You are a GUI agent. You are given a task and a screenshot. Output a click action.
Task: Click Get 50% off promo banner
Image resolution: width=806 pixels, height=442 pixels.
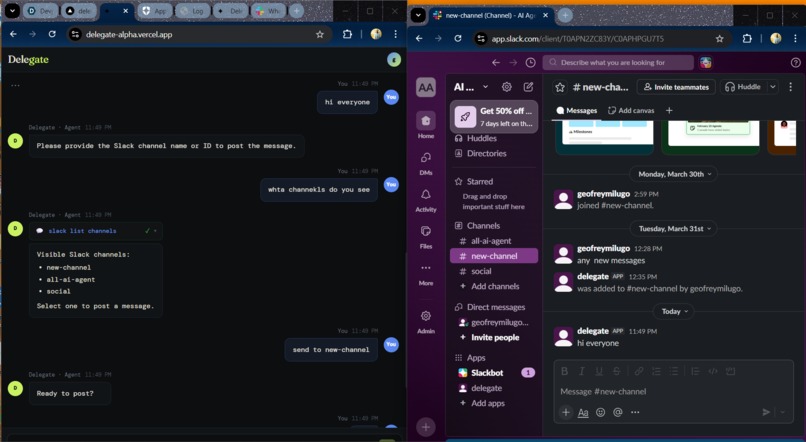[494, 117]
